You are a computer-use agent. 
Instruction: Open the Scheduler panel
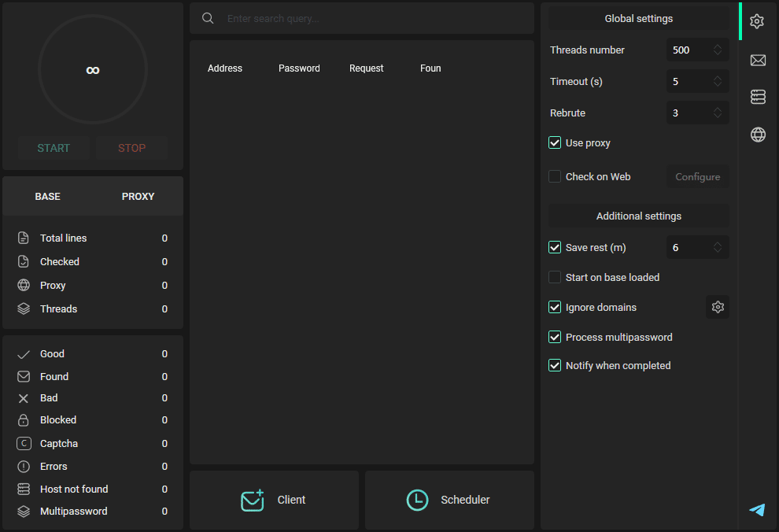[x=449, y=500]
